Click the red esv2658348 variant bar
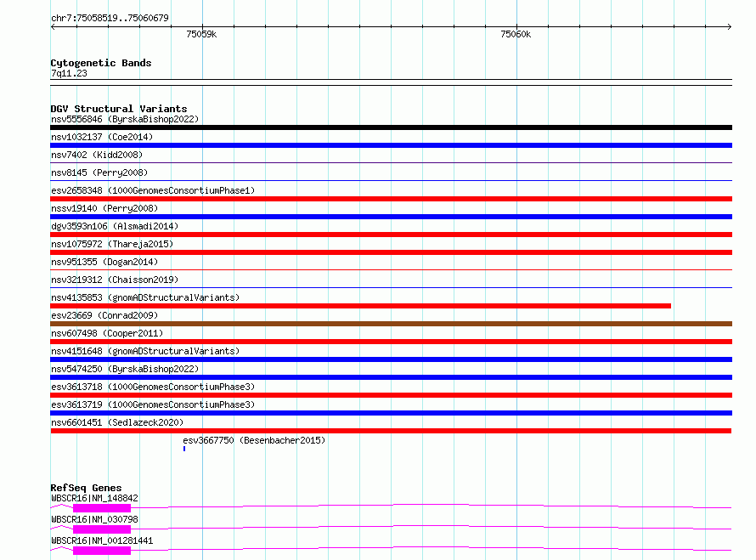This screenshot has width=756, height=560. (x=391, y=199)
